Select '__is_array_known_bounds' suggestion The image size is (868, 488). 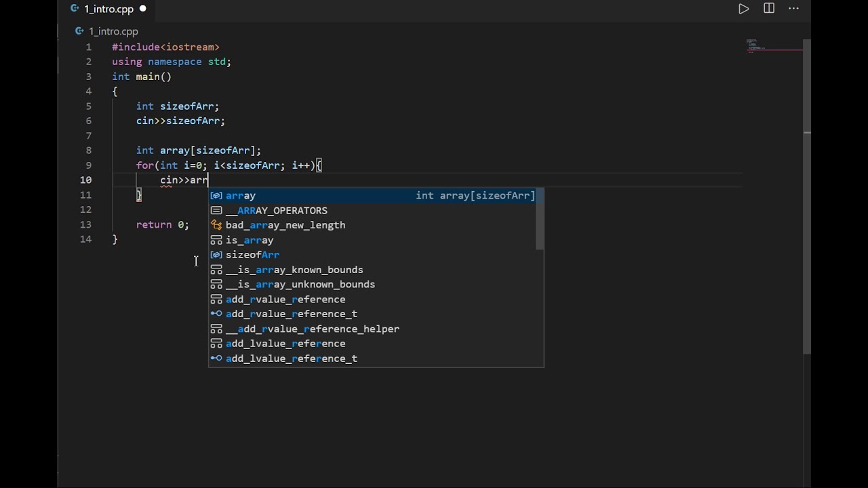coord(294,270)
